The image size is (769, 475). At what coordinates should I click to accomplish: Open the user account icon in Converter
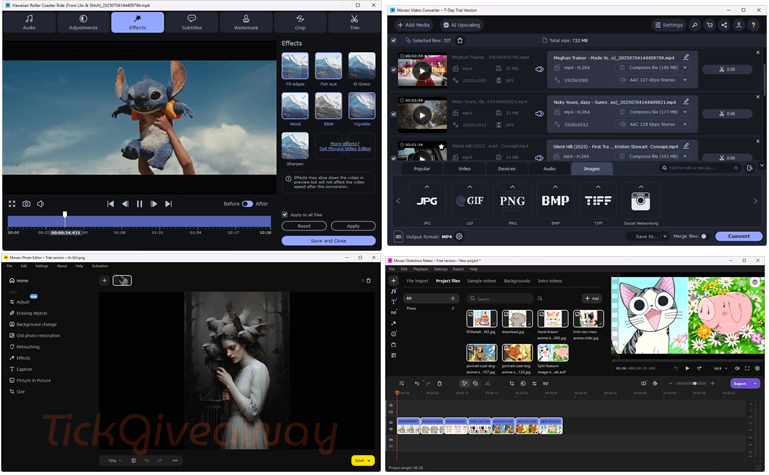tap(739, 25)
